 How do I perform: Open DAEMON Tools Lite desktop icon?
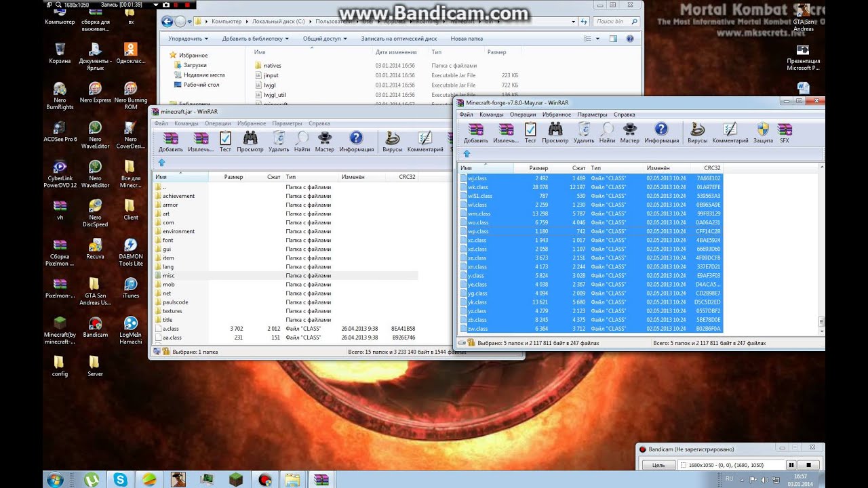131,253
